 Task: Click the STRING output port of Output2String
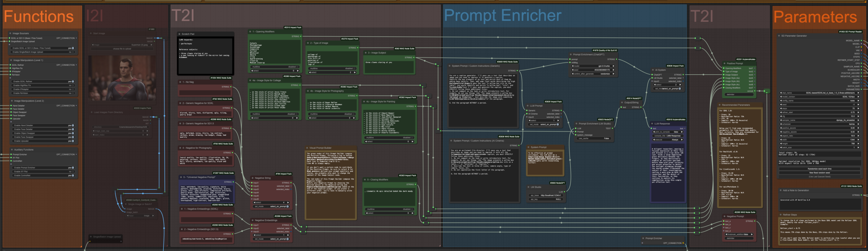pos(640,108)
